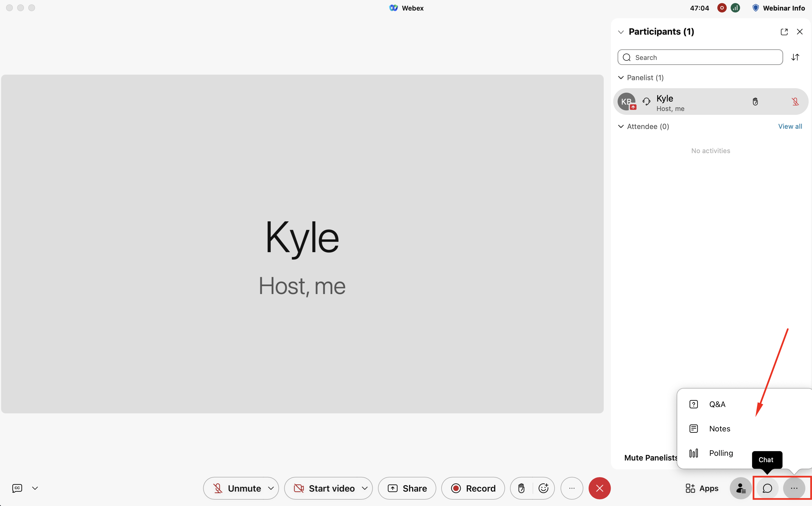
Task: Click the Record button
Action: click(473, 488)
